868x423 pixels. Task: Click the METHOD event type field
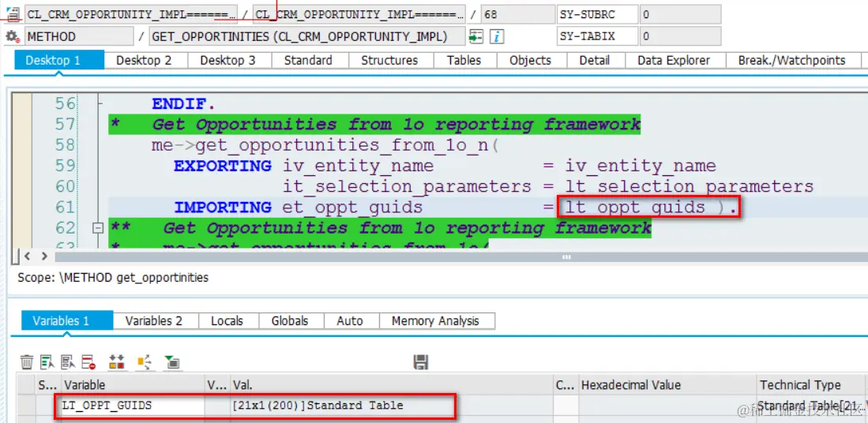click(x=79, y=37)
